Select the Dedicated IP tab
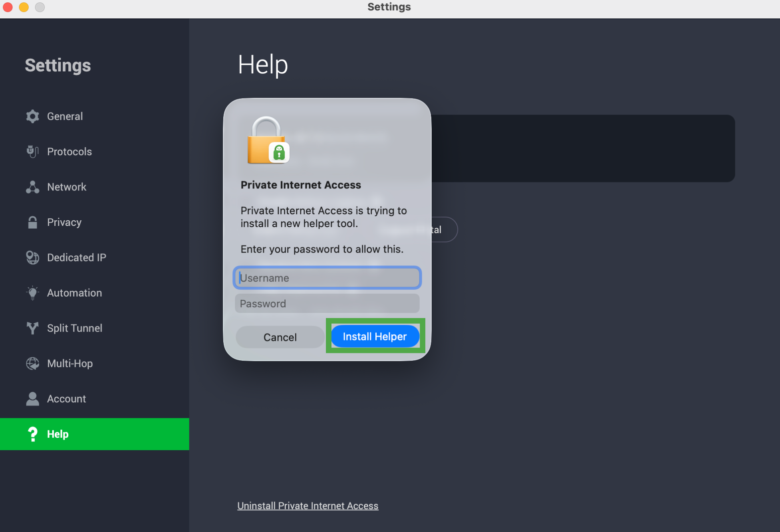The image size is (780, 532). coord(95,257)
